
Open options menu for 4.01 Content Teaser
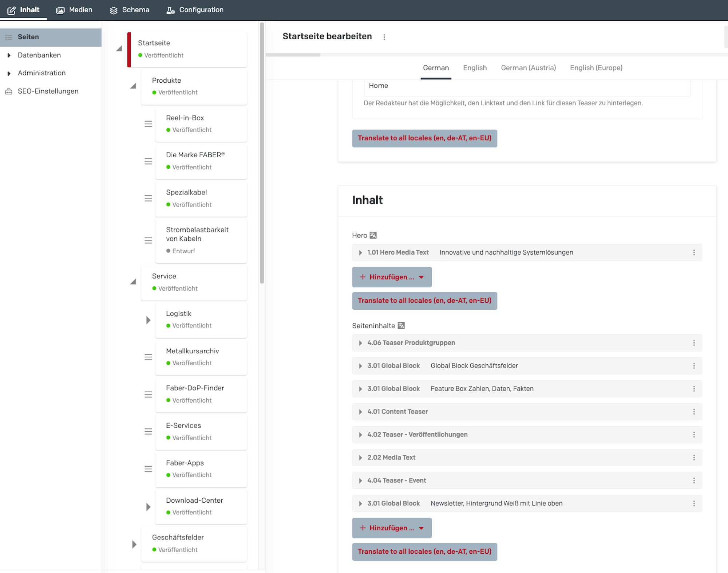tap(694, 412)
